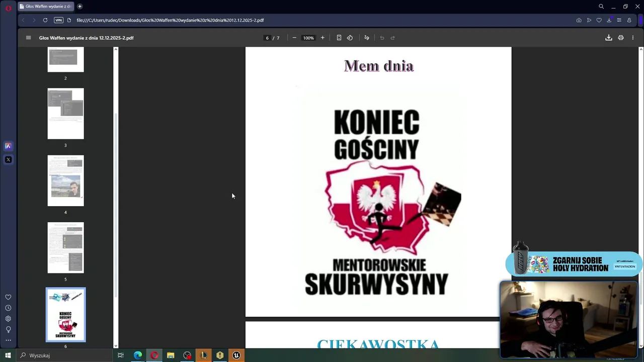The width and height of the screenshot is (644, 362).
Task: Go back to the previous page
Action: tap(23, 20)
